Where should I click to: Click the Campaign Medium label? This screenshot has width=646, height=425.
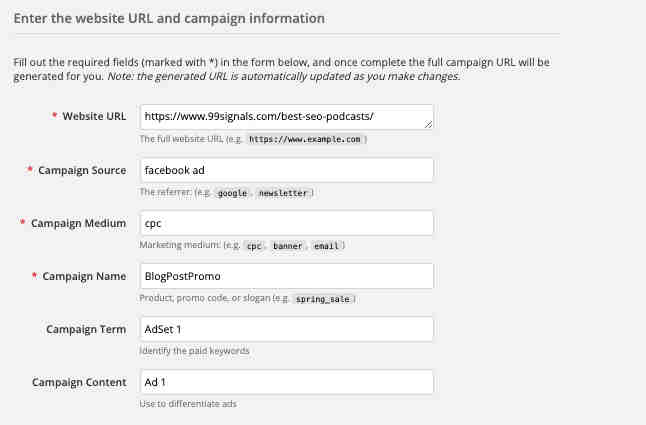(x=79, y=223)
